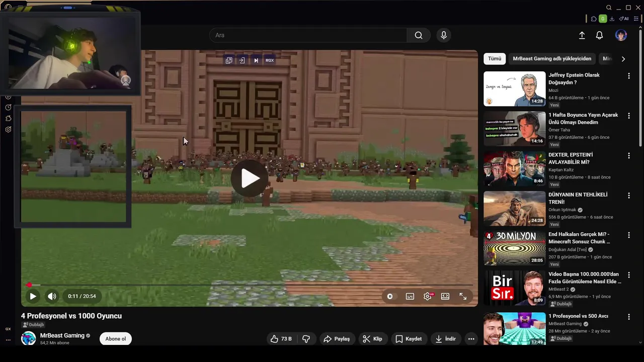Open the DÜNYANIN EN TEHLİKELİ TRENİ! thumbnail
Image resolution: width=644 pixels, height=362 pixels.
[514, 208]
